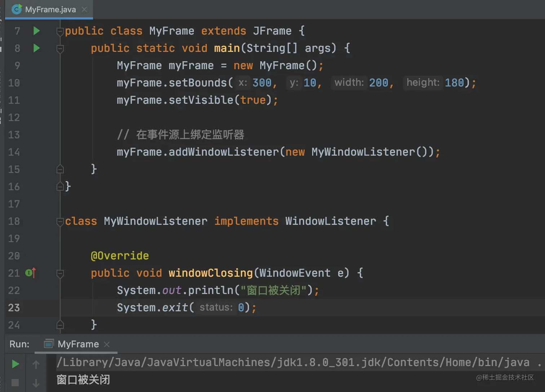Click the console output line '窗口被关闭'
This screenshot has height=392, width=545.
[x=83, y=379]
